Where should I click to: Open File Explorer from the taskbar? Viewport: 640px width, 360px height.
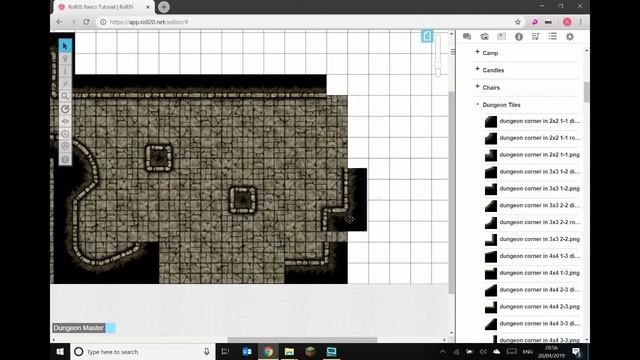(x=289, y=351)
